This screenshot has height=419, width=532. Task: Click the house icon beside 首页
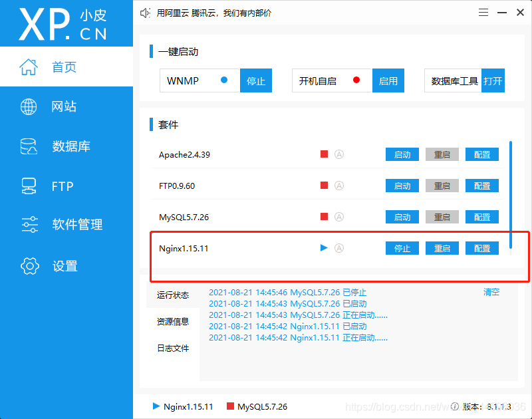pyautogui.click(x=29, y=67)
